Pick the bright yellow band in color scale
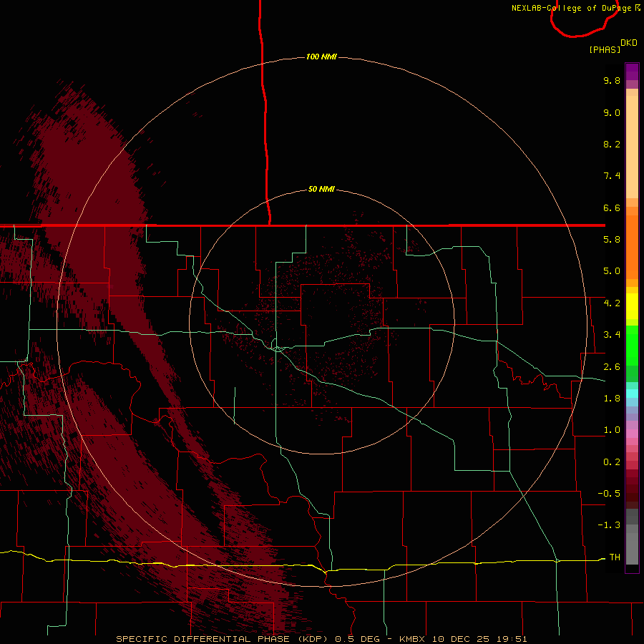 (x=632, y=306)
